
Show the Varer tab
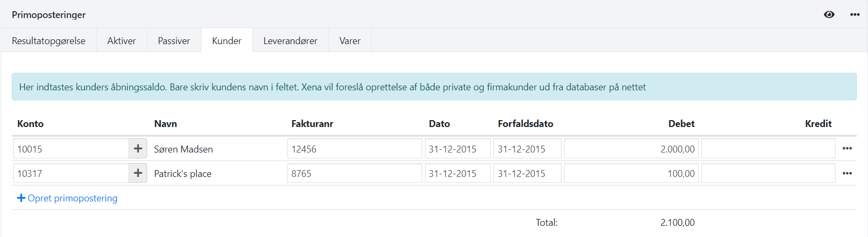click(x=350, y=41)
